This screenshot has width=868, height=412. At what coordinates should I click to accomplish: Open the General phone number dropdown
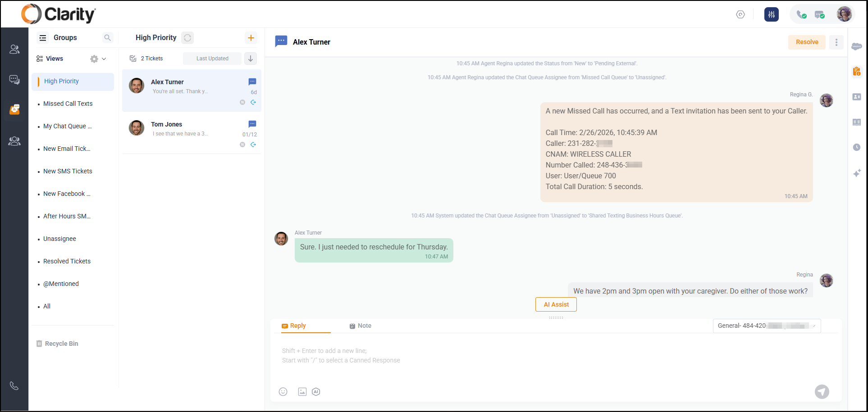tap(766, 326)
